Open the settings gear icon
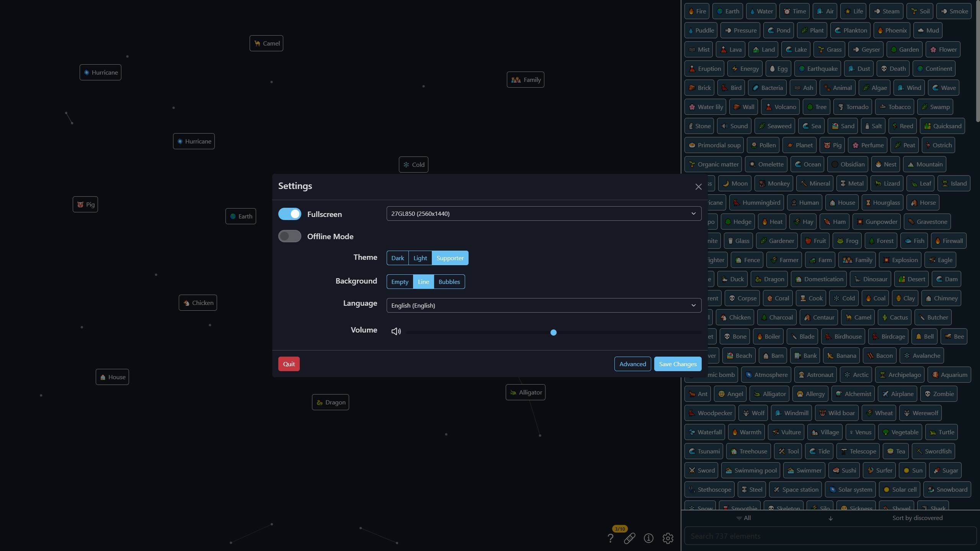Image resolution: width=980 pixels, height=551 pixels. (667, 538)
